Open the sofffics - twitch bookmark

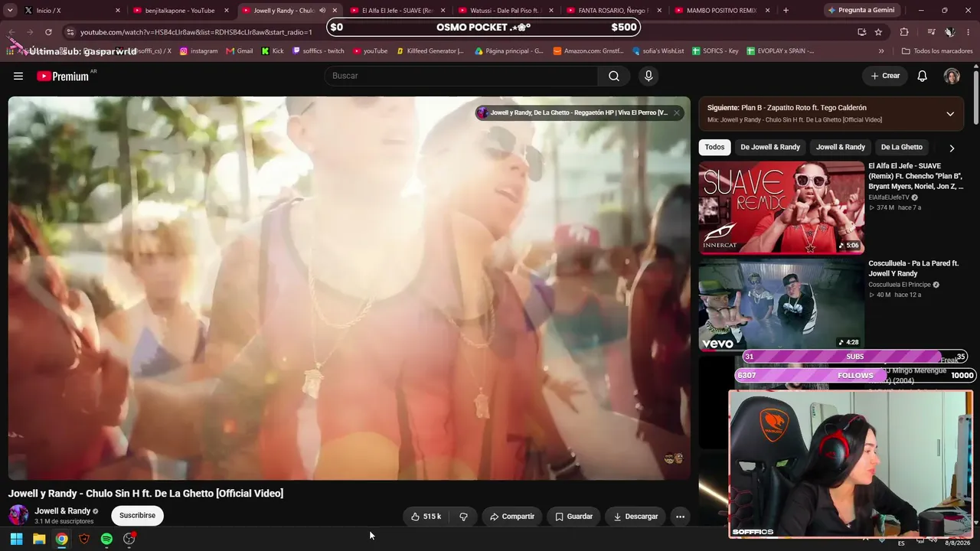318,51
